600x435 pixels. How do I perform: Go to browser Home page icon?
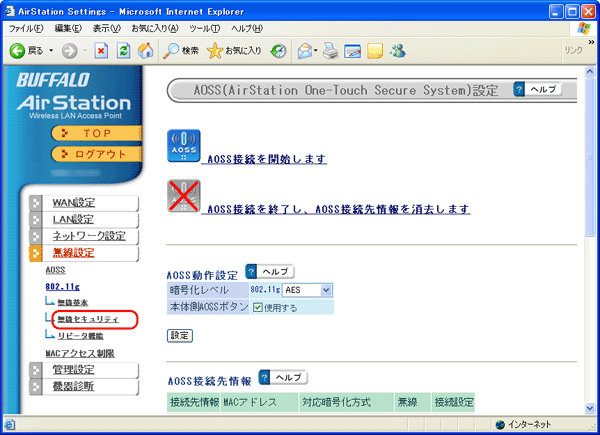click(145, 50)
